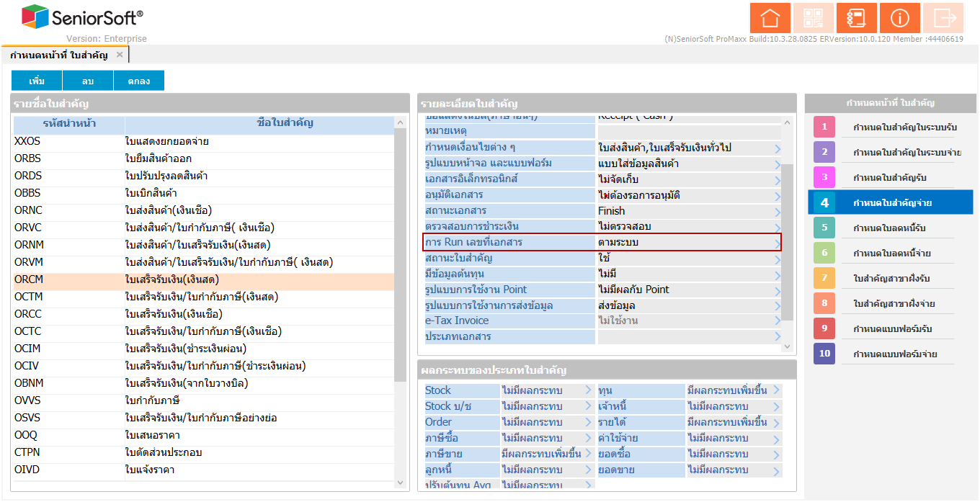Select step 5 กำหนดใบลดหนี้รับ
The width and height of the screenshot is (980, 502).
pyautogui.click(x=891, y=228)
